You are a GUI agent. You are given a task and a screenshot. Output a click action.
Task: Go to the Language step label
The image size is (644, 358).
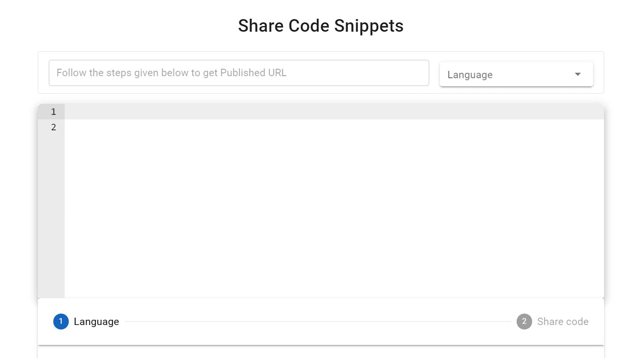point(96,321)
